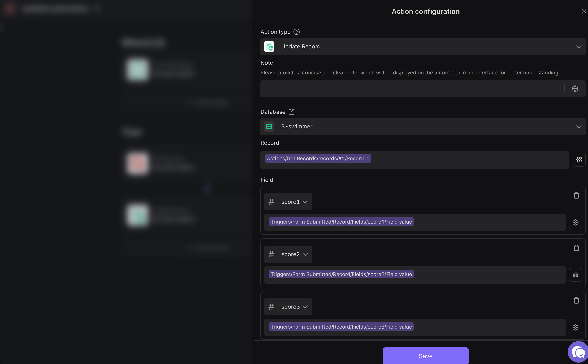
Task: Delete the score2 field with trash icon
Action: tap(576, 248)
